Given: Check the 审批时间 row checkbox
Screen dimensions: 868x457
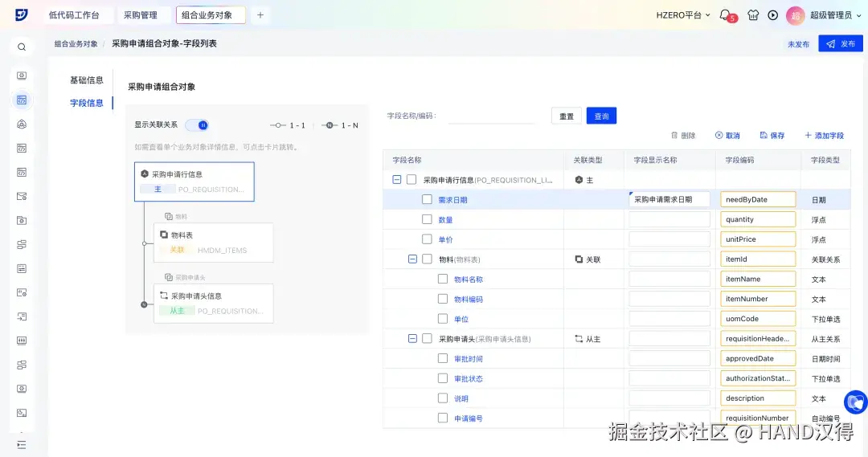Looking at the screenshot, I should [442, 358].
